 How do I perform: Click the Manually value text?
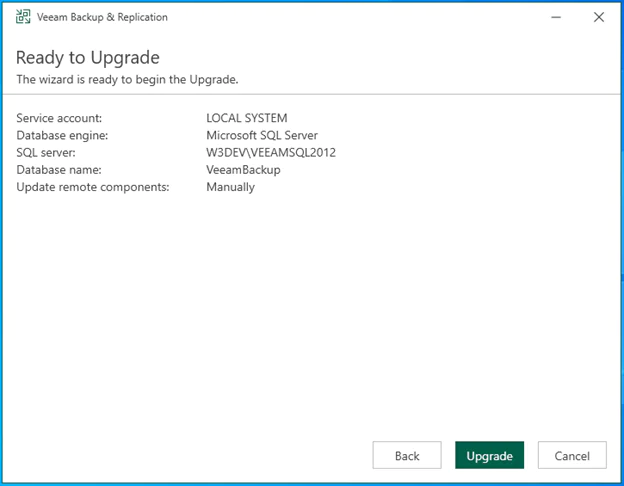[230, 186]
